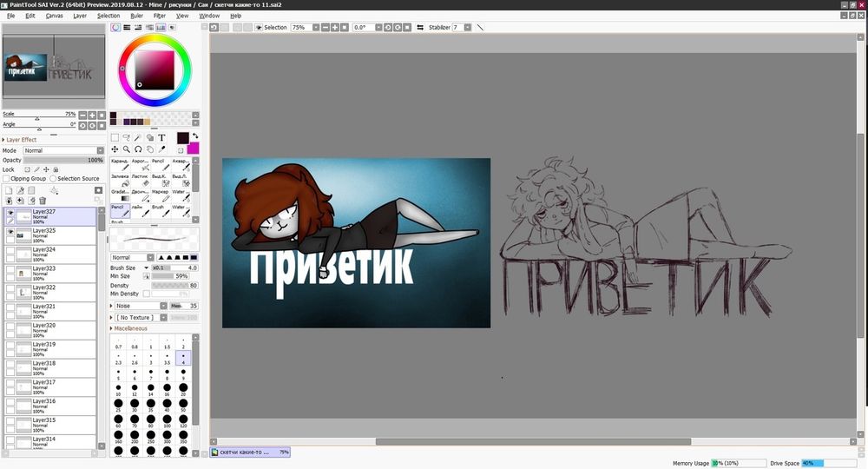This screenshot has height=469, width=868.
Task: Select the Rotate view tool
Action: (138, 149)
